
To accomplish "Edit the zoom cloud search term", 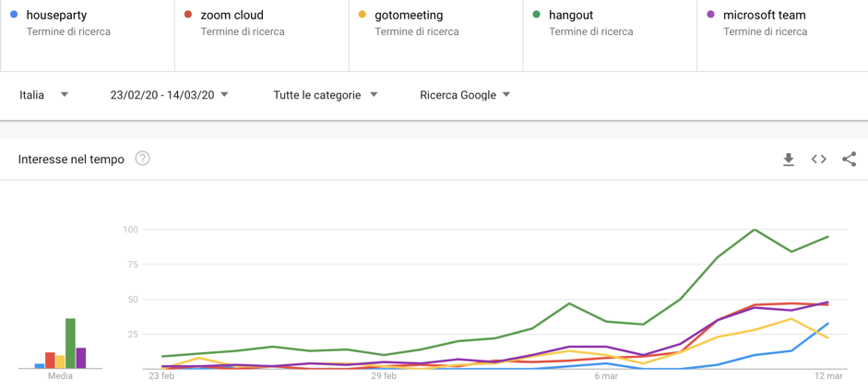I will [x=262, y=35].
